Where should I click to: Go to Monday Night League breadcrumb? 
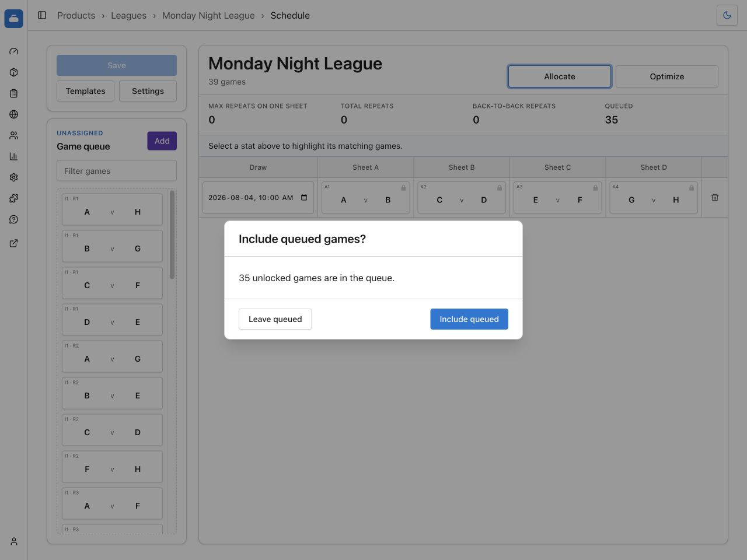[208, 15]
